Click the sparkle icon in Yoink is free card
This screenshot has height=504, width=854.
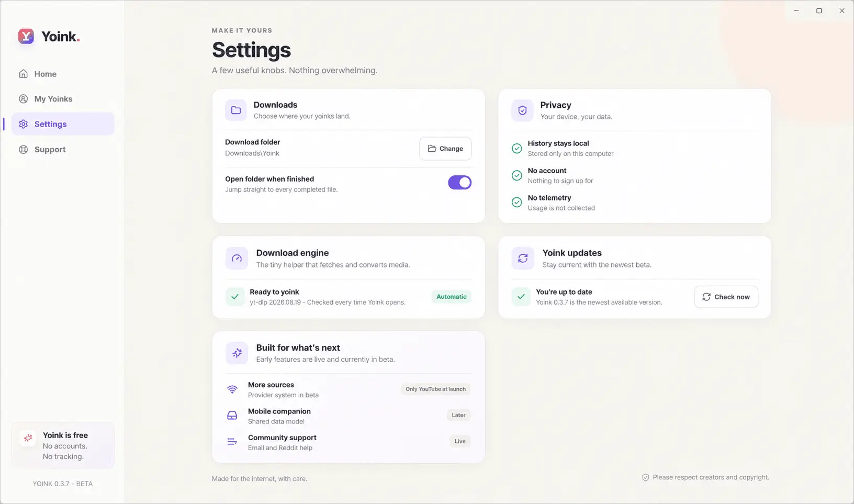click(x=28, y=438)
